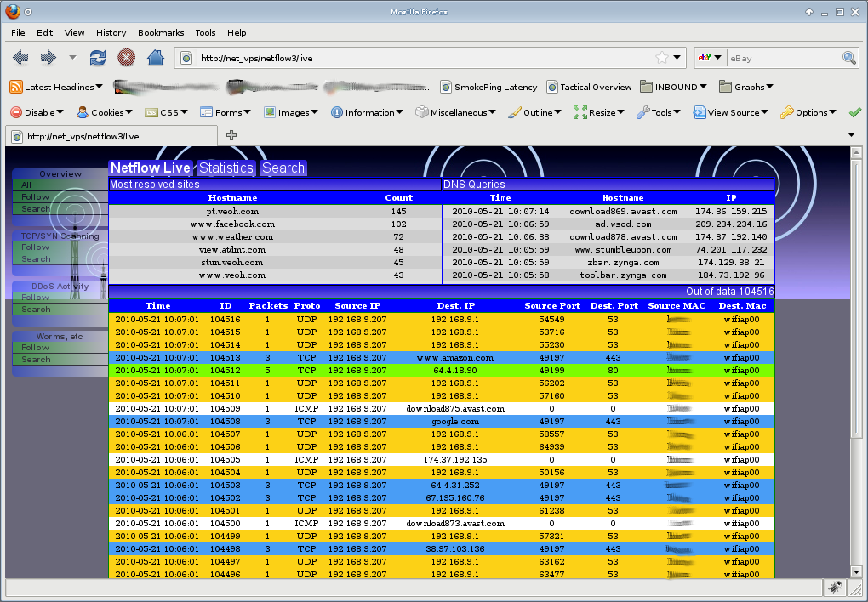Screen dimensions: 868x602
Task: Click Search under DDoS Activity
Action: (36, 310)
